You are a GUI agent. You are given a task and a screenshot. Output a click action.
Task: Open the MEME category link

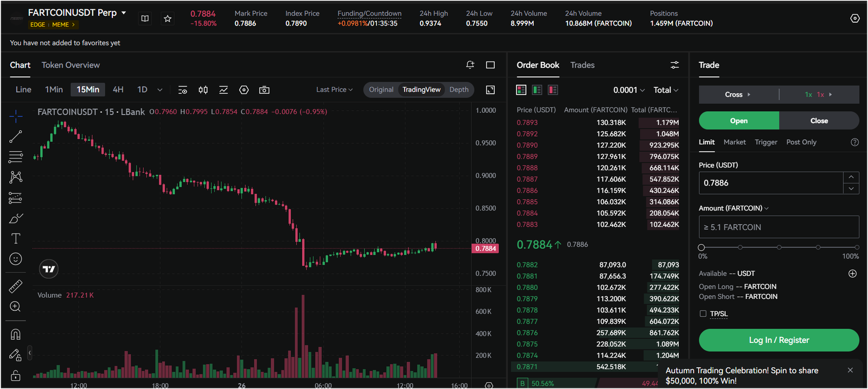(63, 24)
